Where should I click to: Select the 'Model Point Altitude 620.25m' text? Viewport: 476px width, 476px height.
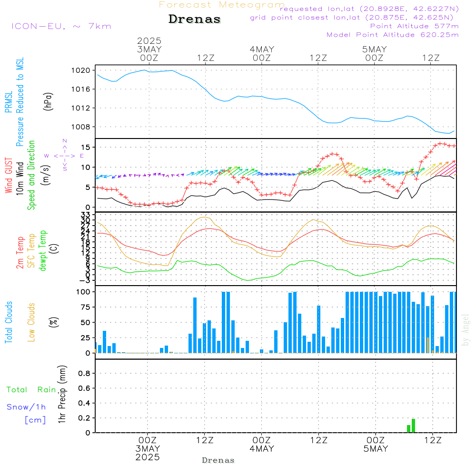pyautogui.click(x=393, y=35)
